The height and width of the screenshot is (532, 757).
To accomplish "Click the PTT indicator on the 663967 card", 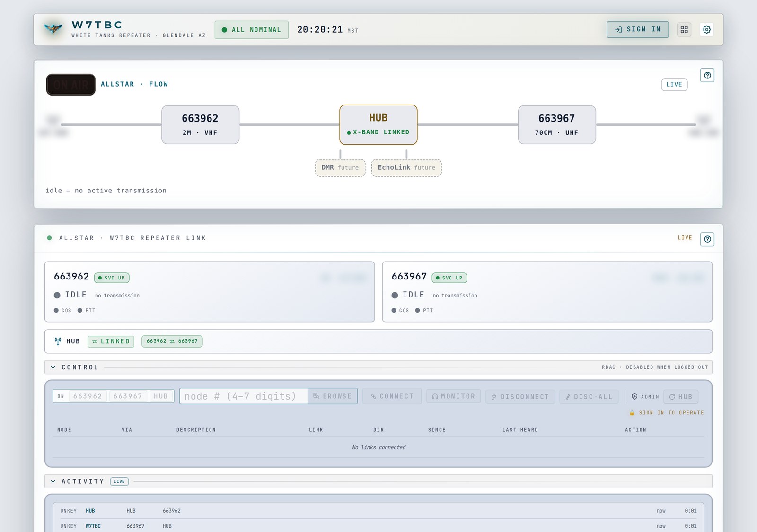I will (424, 311).
